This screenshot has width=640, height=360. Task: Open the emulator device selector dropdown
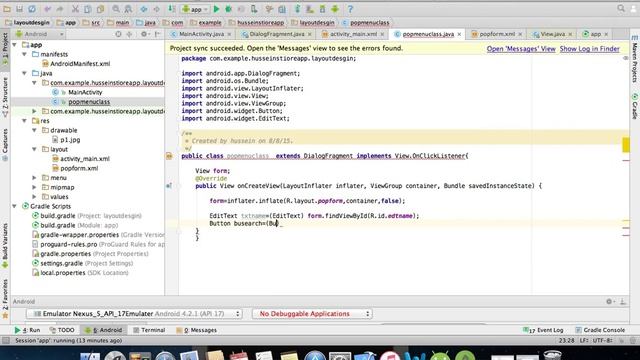(x=134, y=313)
